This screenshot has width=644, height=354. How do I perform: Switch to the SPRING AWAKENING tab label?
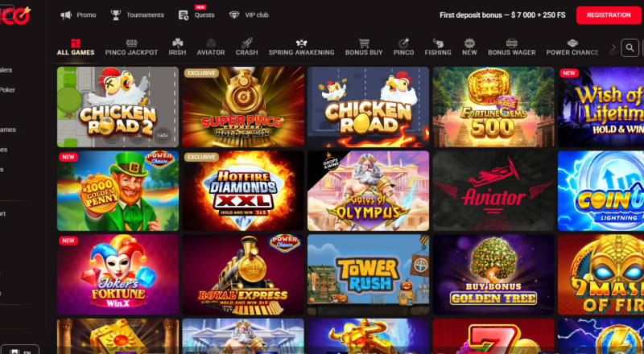(301, 52)
